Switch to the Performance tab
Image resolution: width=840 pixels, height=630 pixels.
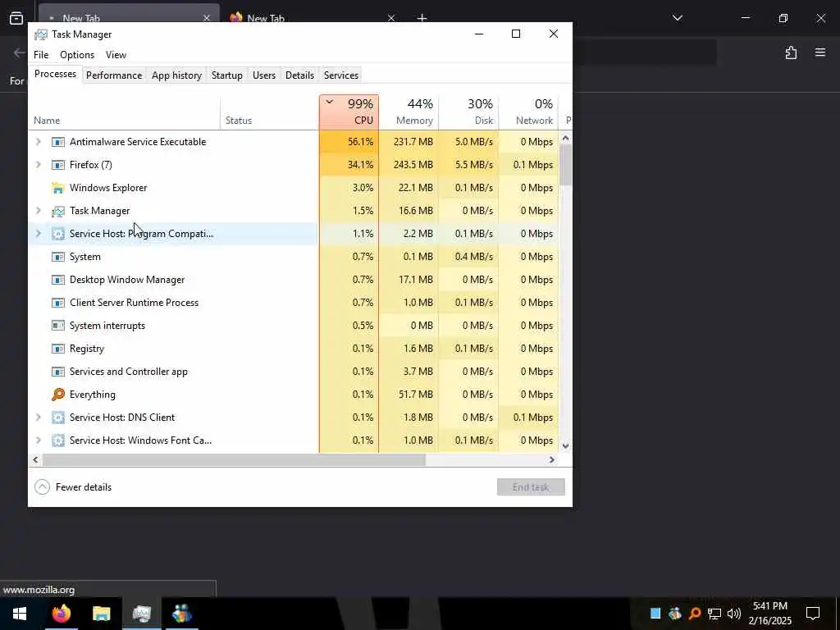click(114, 75)
